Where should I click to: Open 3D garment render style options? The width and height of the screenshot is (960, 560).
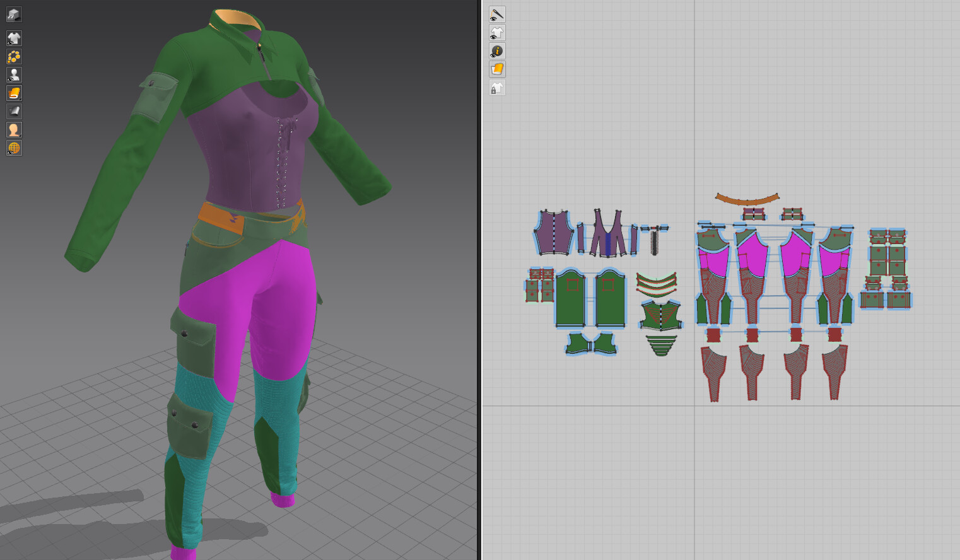[14, 93]
